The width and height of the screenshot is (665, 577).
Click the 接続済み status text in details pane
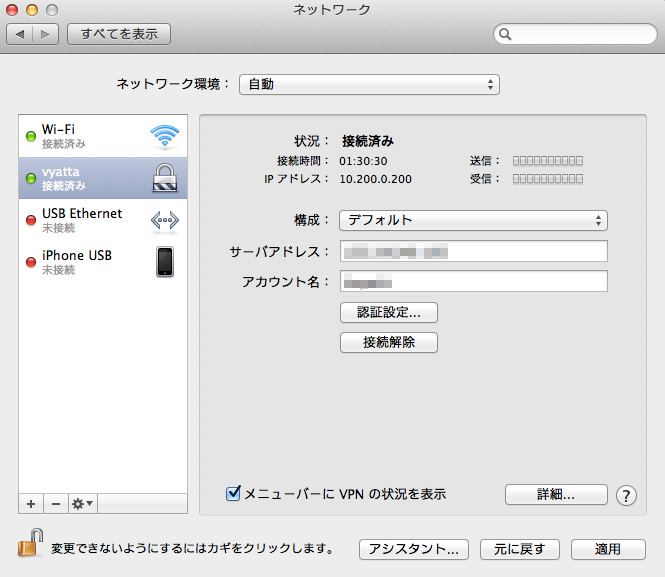[368, 141]
